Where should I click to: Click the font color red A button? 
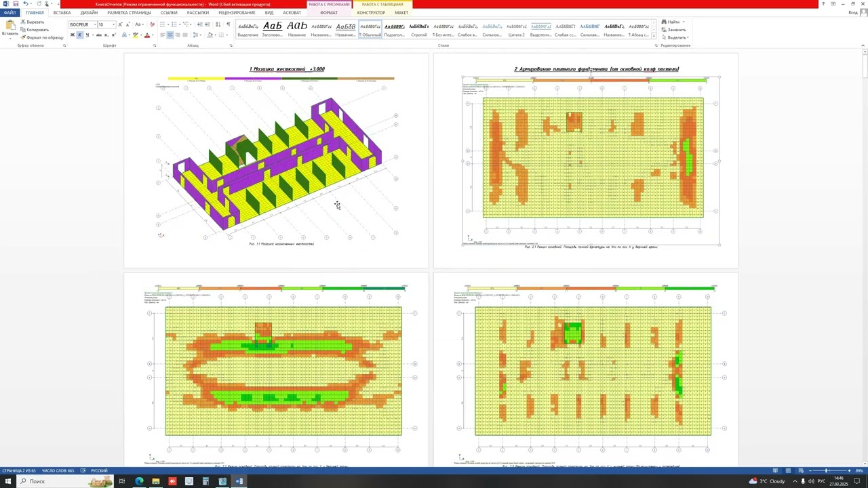[146, 35]
